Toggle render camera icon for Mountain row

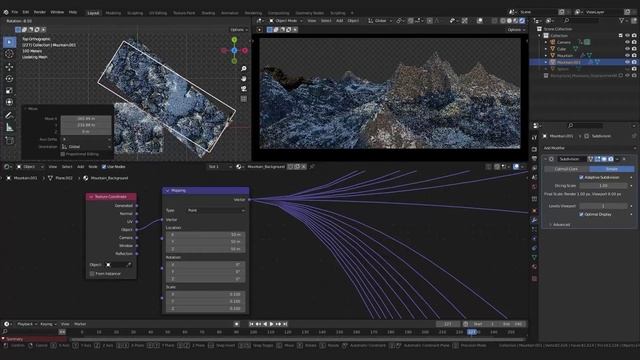634,56
